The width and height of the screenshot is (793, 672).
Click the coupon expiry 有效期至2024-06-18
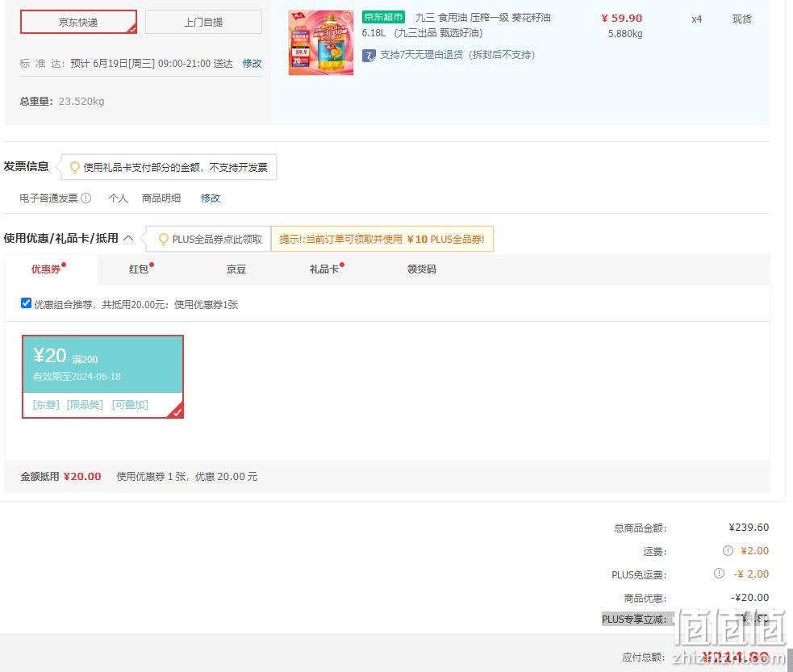click(x=77, y=376)
